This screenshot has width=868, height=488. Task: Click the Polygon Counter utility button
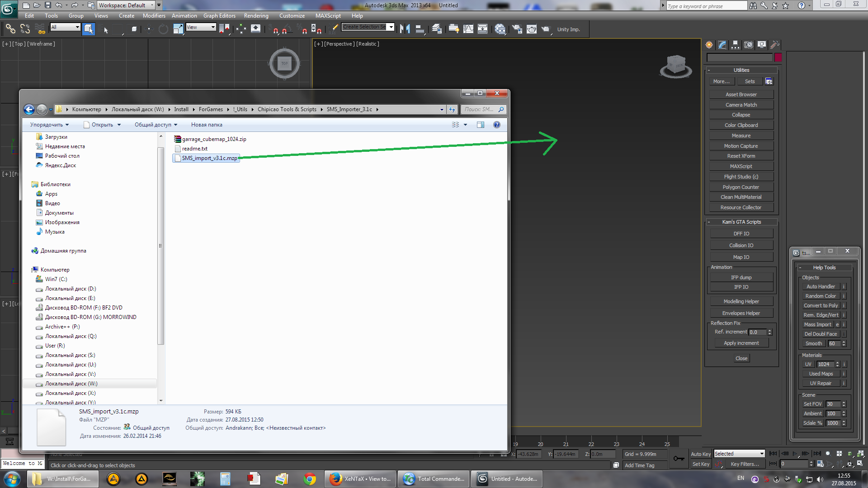click(741, 187)
